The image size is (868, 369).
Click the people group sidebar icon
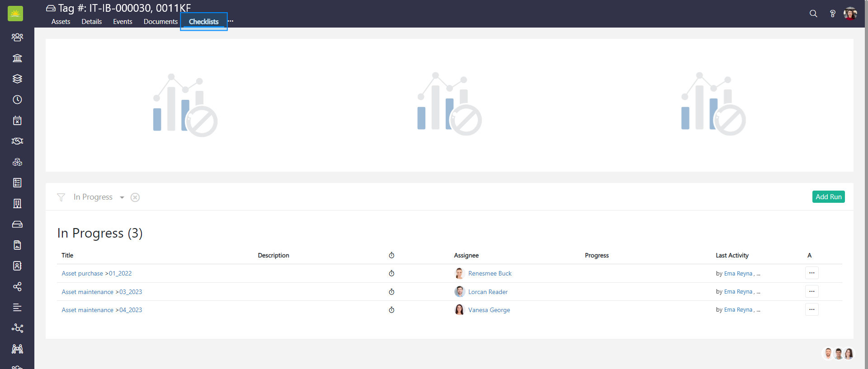[x=17, y=37]
